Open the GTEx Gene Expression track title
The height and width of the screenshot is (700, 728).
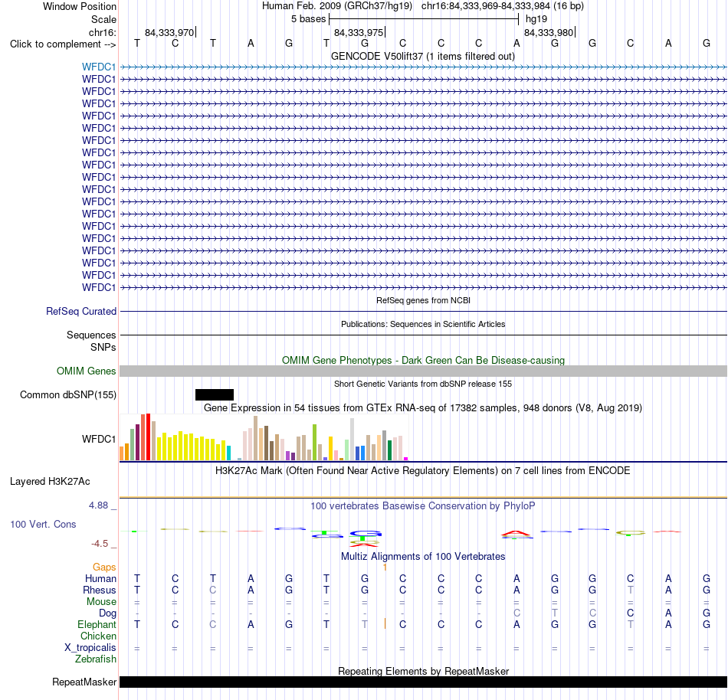pyautogui.click(x=423, y=407)
